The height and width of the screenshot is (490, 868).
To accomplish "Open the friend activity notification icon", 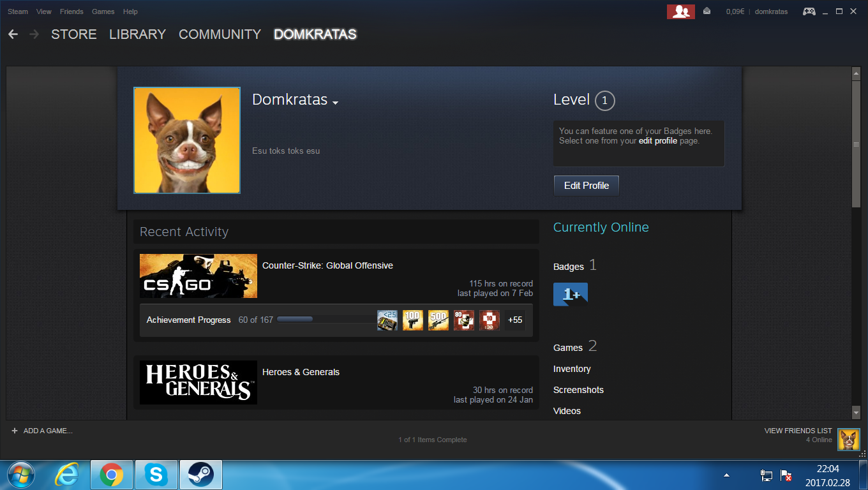I will [x=681, y=11].
